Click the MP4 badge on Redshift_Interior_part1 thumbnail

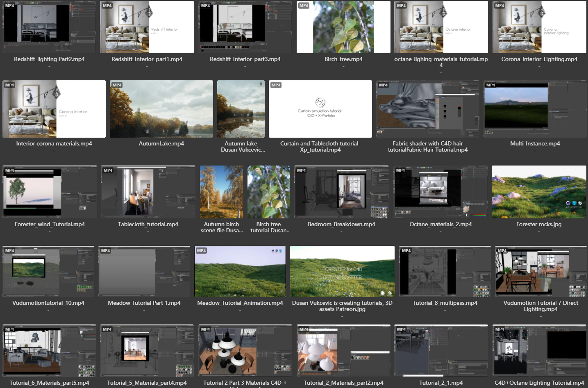pos(107,6)
